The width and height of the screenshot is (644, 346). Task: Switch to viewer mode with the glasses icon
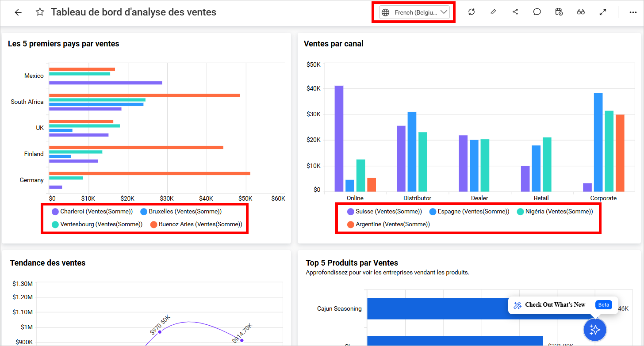[x=581, y=12]
